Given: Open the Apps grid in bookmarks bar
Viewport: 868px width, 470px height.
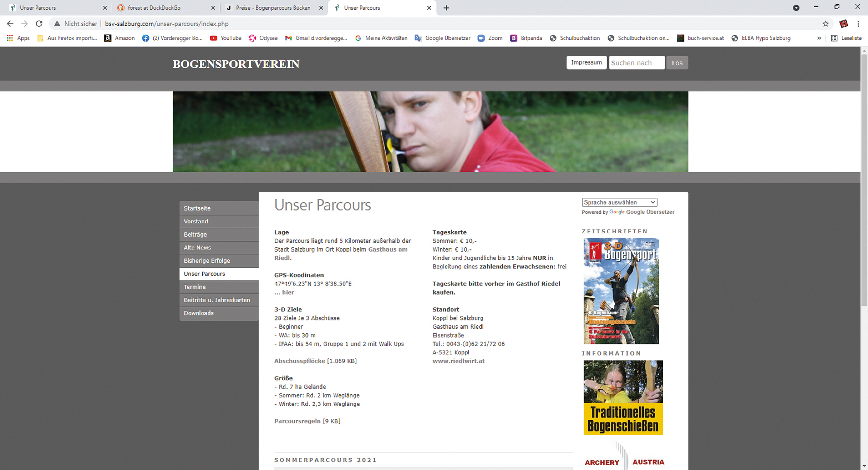Looking at the screenshot, I should click(18, 38).
